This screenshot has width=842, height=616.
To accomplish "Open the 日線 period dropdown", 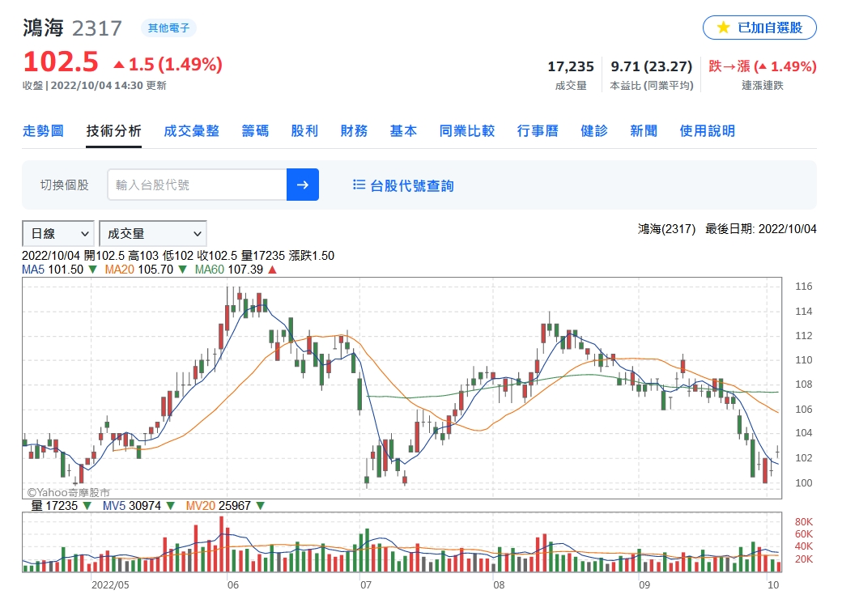I will (x=58, y=234).
